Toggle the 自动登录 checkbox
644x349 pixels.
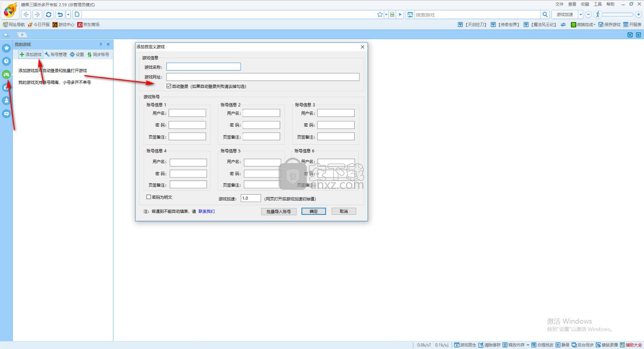169,86
